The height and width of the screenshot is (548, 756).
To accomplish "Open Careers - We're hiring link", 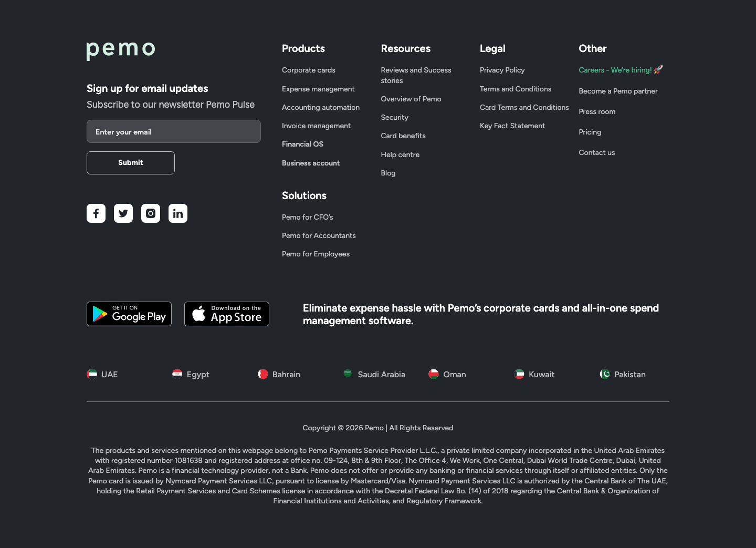I will 621,70.
